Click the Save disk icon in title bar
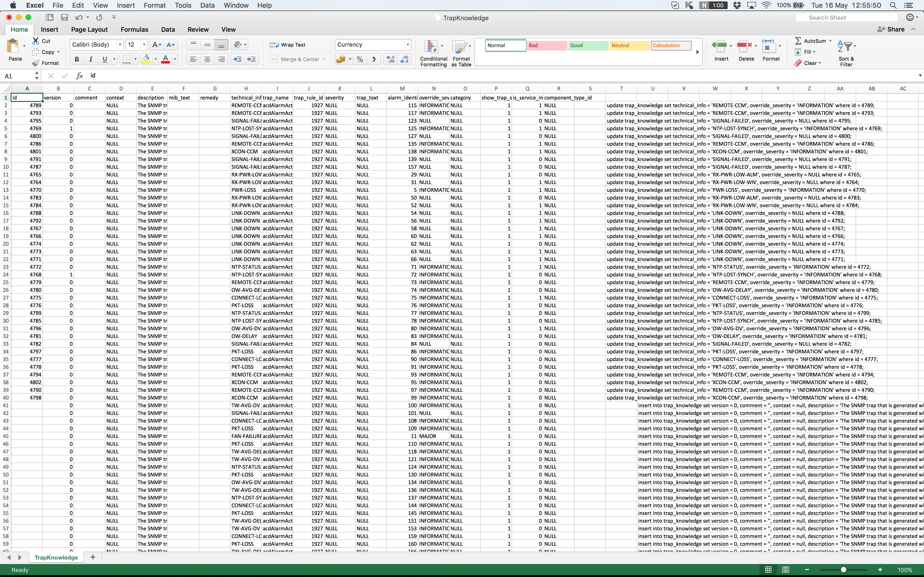This screenshot has height=577, width=924. pyautogui.click(x=64, y=18)
